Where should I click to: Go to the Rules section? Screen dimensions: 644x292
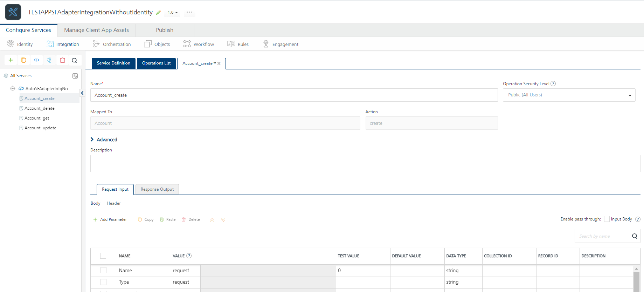(x=238, y=44)
